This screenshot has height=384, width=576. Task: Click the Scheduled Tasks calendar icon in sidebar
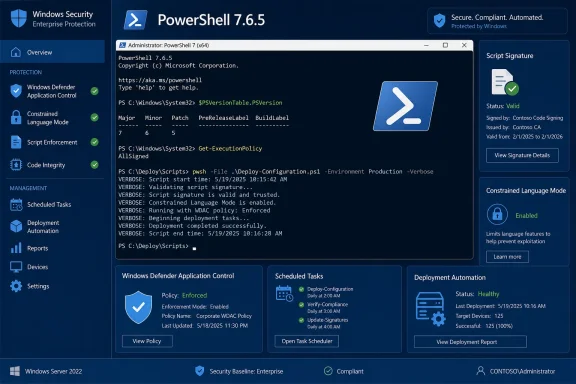click(16, 205)
